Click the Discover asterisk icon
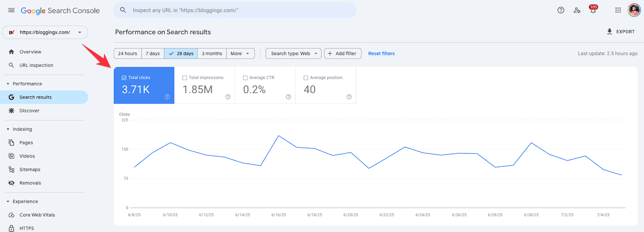 [x=12, y=111]
